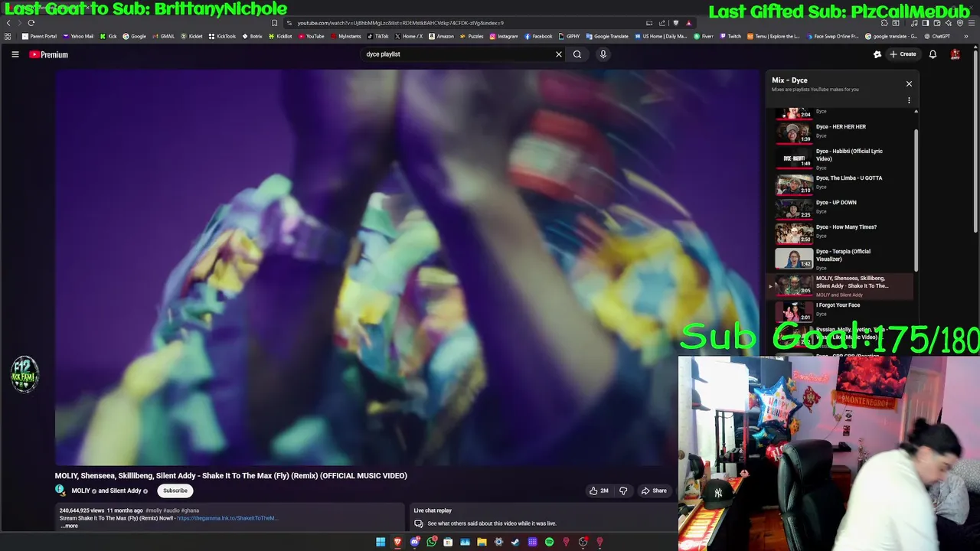
Task: Open Yahoo Mail bookmark
Action: tap(78, 36)
